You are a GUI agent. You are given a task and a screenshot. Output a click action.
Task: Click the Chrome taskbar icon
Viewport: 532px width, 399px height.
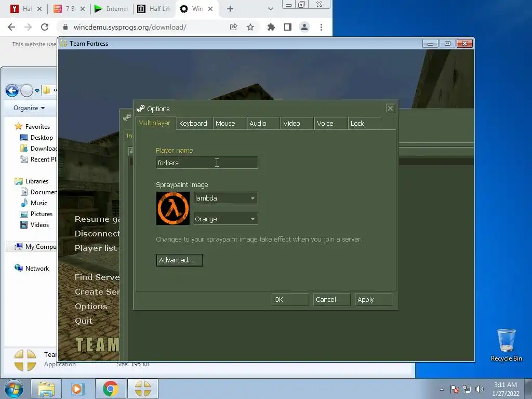point(111,389)
